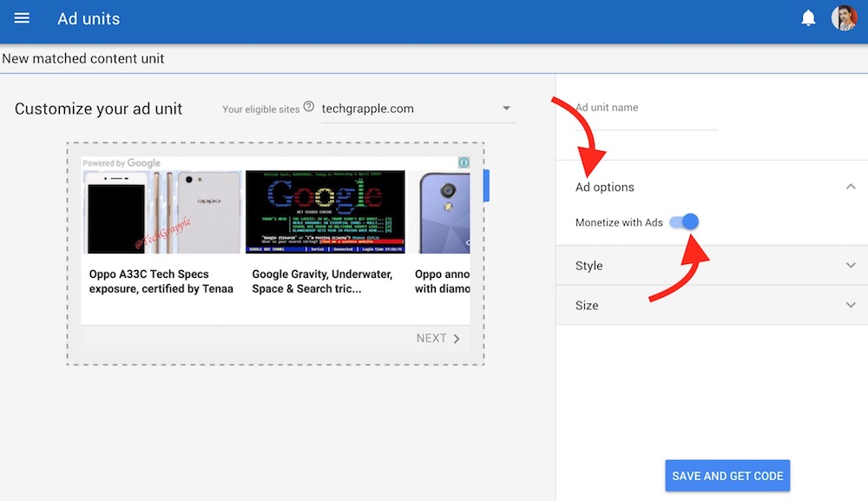The image size is (868, 501).
Task: Click the Ad unit name field
Action: [x=647, y=121]
